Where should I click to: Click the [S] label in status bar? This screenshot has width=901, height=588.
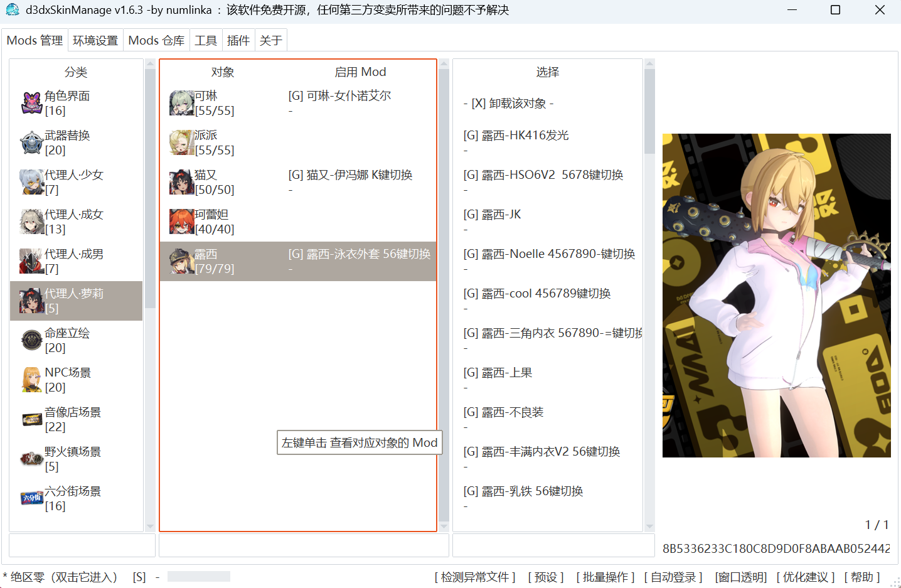(139, 577)
